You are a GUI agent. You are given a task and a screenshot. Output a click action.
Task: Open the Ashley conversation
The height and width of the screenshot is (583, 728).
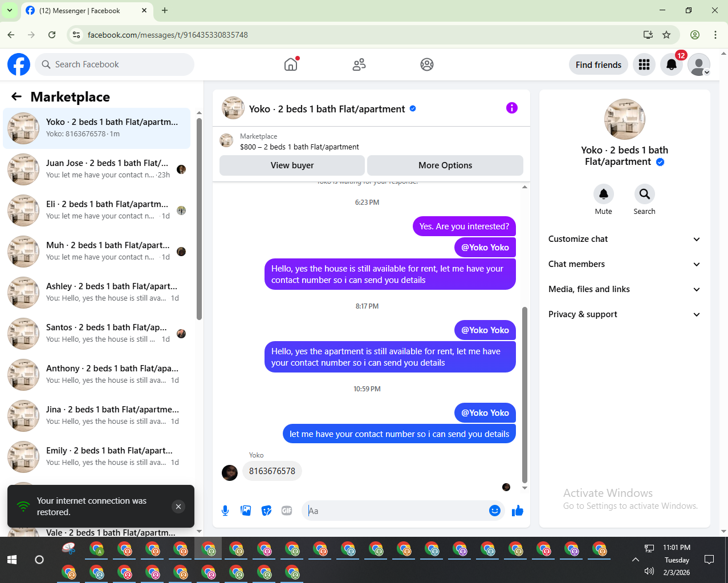(x=97, y=292)
